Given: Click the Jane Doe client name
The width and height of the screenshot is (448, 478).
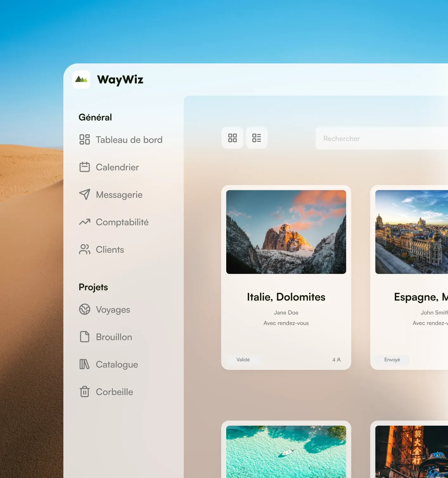Looking at the screenshot, I should point(286,313).
